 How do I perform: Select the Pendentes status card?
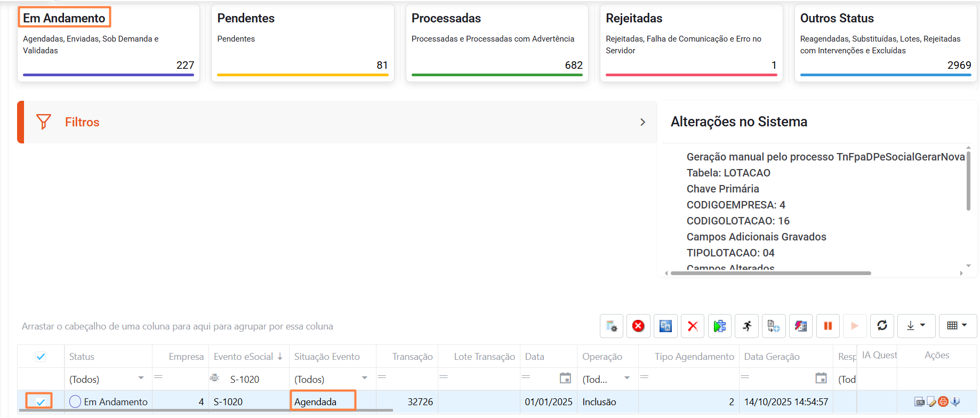click(x=302, y=43)
